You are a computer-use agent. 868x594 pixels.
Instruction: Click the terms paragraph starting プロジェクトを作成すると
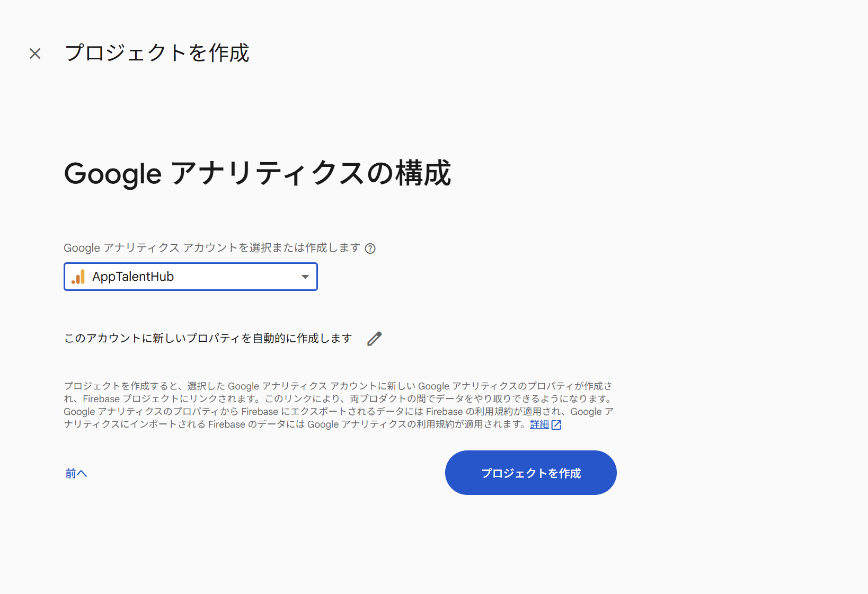(339, 405)
